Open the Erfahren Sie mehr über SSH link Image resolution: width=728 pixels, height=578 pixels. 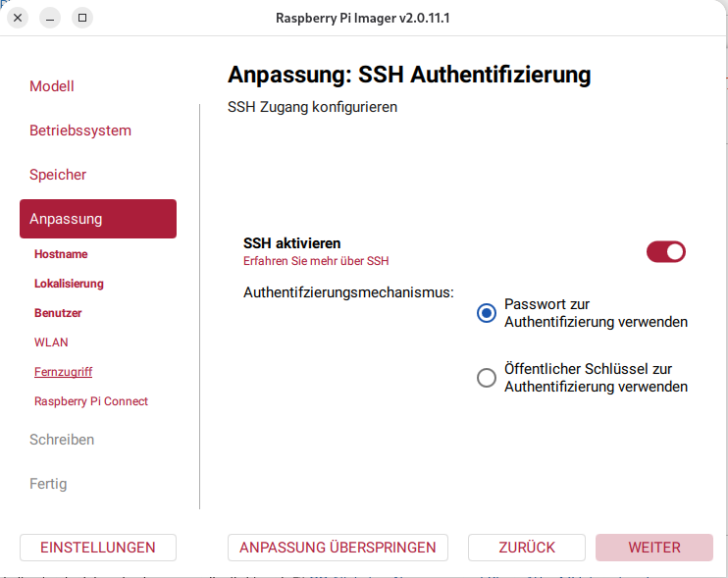tap(316, 261)
